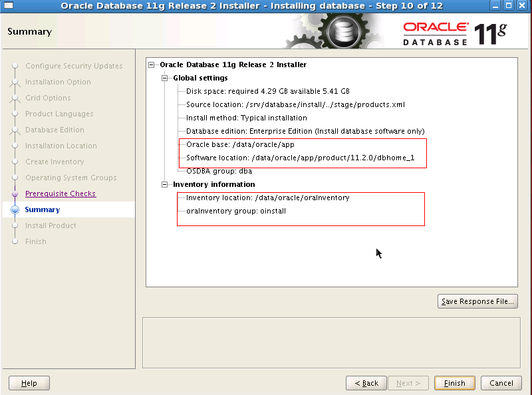Image resolution: width=532 pixels, height=395 pixels.
Task: Open the window menu icon in title bar
Action: 9,5
